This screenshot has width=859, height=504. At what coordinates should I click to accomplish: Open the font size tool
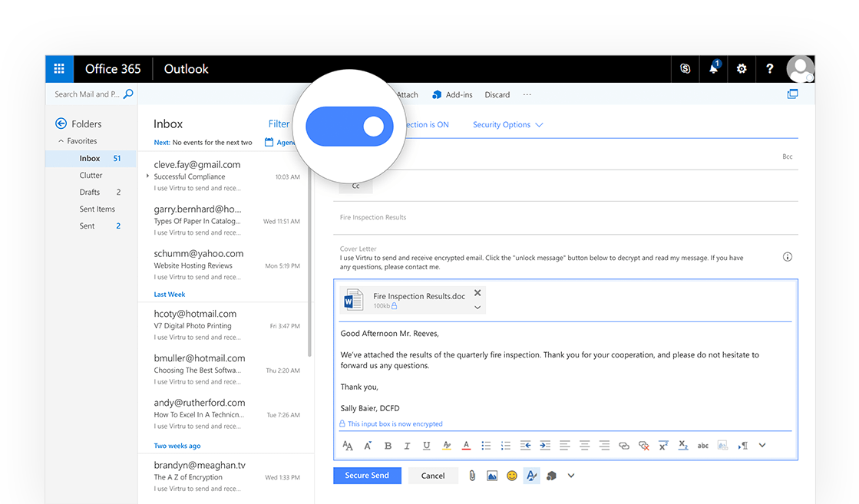(347, 446)
